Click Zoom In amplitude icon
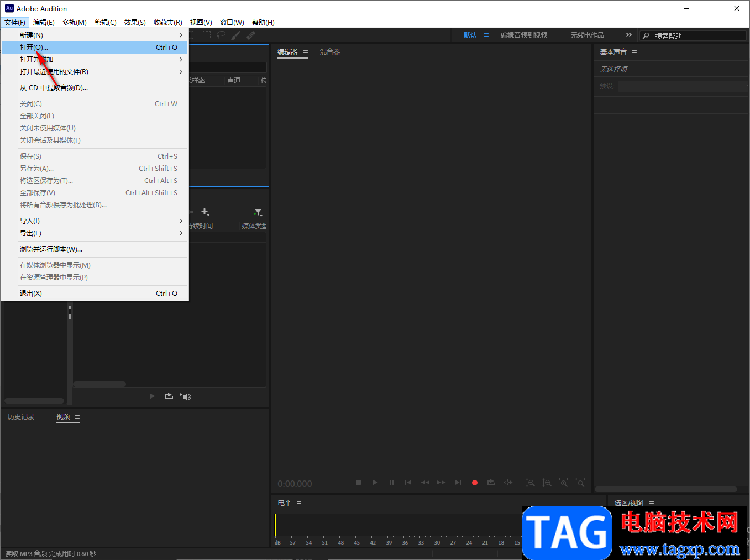The width and height of the screenshot is (750, 560). (x=530, y=483)
